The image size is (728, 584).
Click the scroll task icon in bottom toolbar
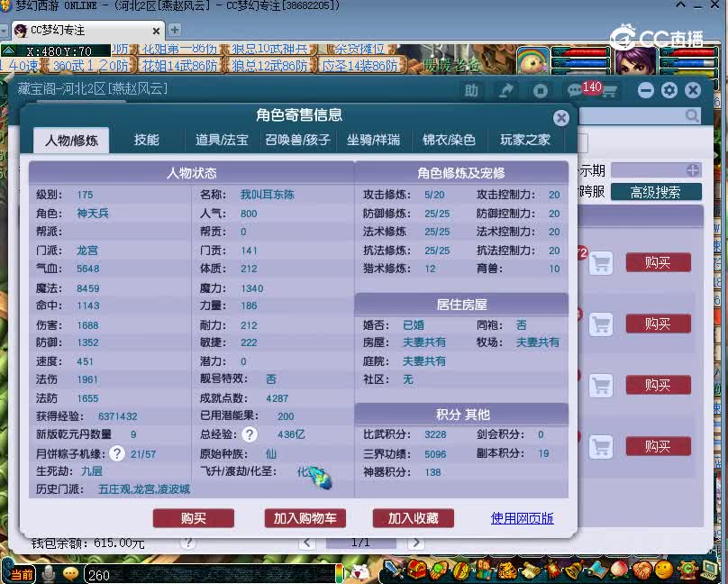pyautogui.click(x=531, y=570)
